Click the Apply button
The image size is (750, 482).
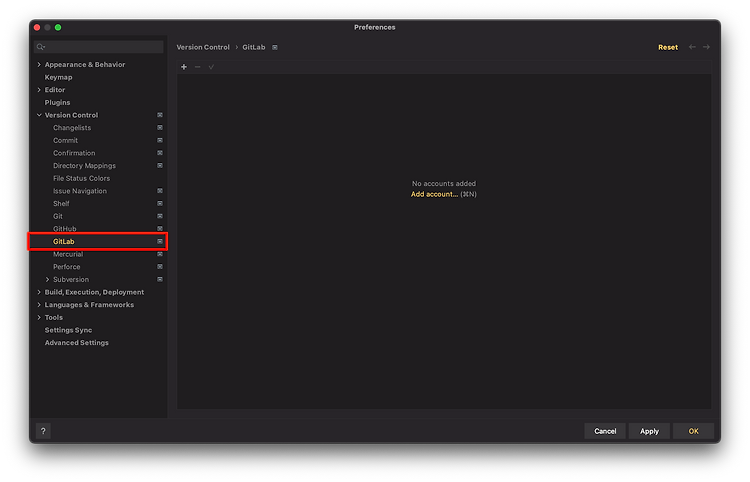(649, 431)
